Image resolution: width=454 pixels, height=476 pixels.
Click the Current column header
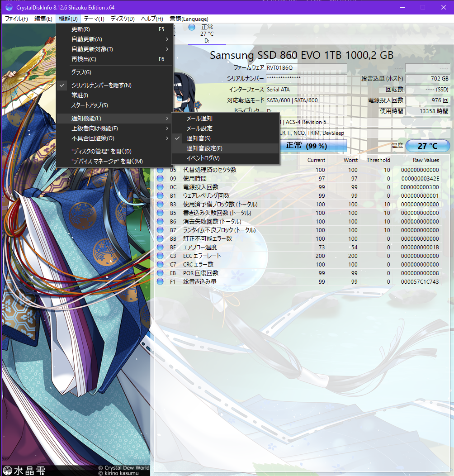pyautogui.click(x=316, y=160)
